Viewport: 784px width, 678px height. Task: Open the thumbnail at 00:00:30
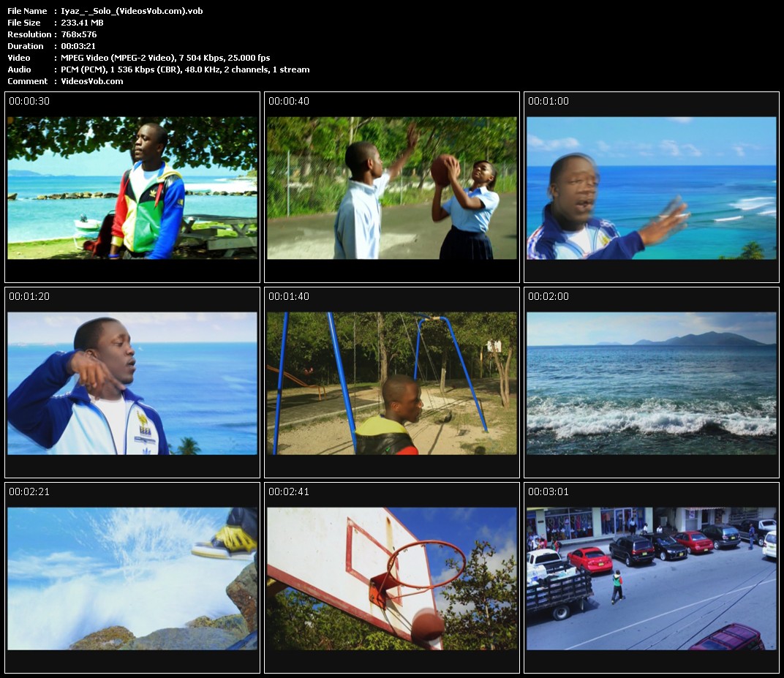[x=132, y=188]
